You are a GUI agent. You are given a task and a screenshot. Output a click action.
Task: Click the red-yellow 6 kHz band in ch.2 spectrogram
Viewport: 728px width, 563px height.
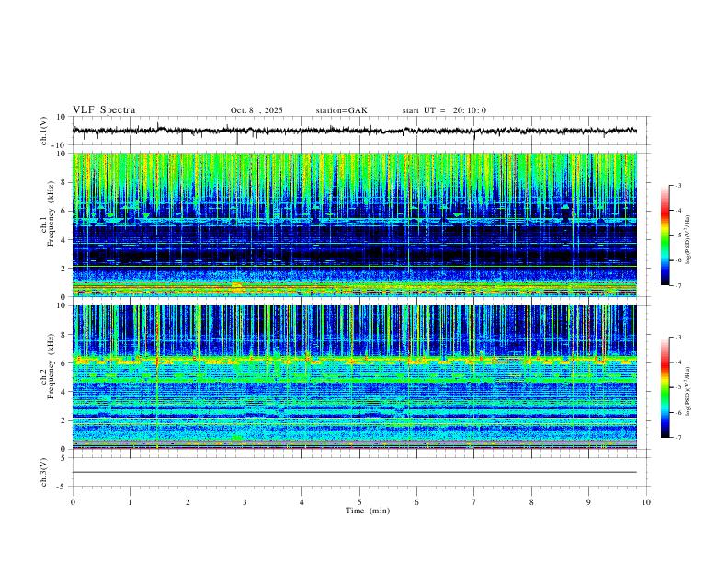coord(355,360)
